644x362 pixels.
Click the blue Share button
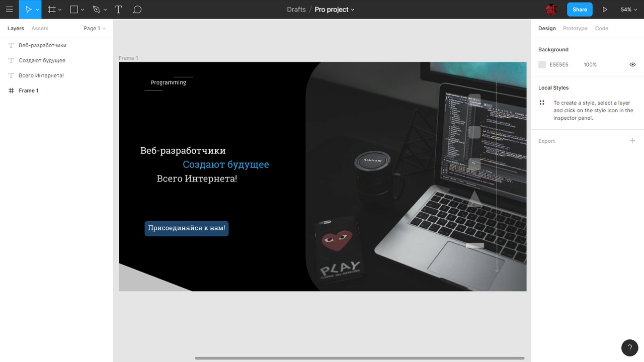pos(580,10)
